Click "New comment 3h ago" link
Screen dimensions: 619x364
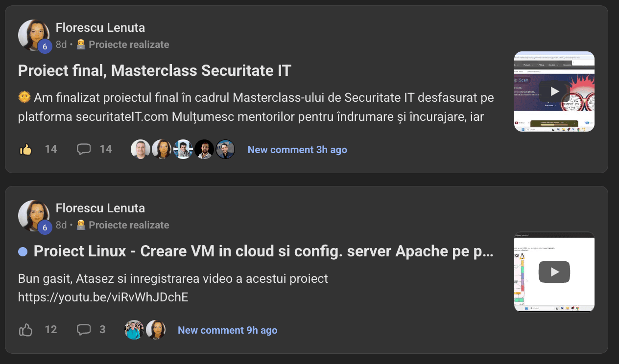pyautogui.click(x=297, y=150)
